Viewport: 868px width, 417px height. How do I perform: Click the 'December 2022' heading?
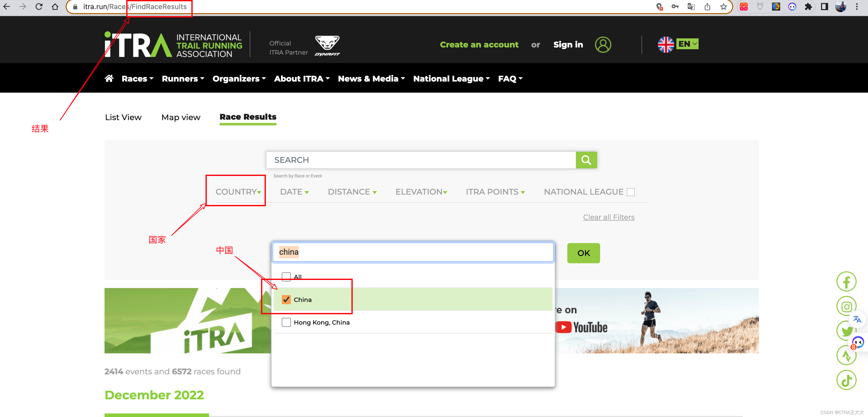click(x=154, y=395)
